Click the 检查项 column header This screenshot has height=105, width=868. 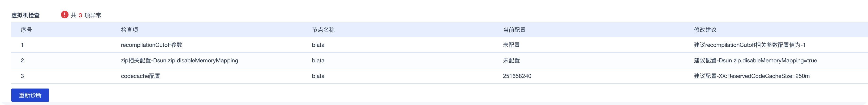[129, 30]
